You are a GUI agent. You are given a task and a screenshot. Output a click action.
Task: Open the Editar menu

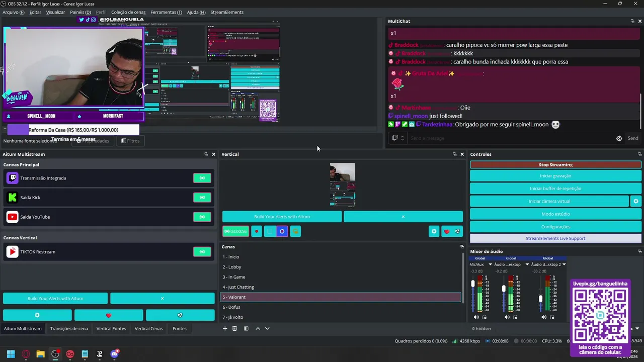point(35,12)
